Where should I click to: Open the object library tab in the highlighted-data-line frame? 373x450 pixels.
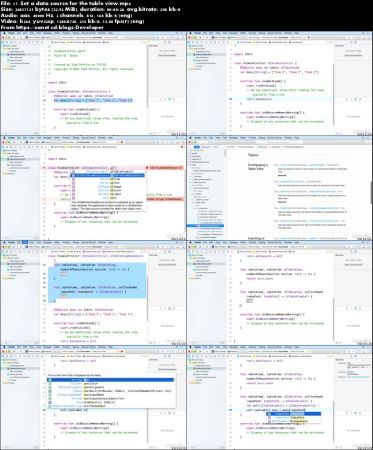170,99
